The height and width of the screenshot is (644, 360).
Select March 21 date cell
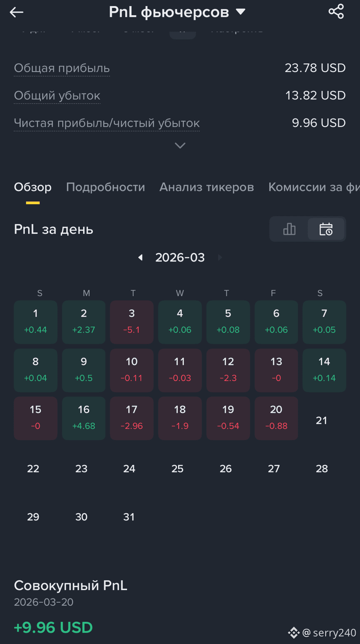[322, 420]
